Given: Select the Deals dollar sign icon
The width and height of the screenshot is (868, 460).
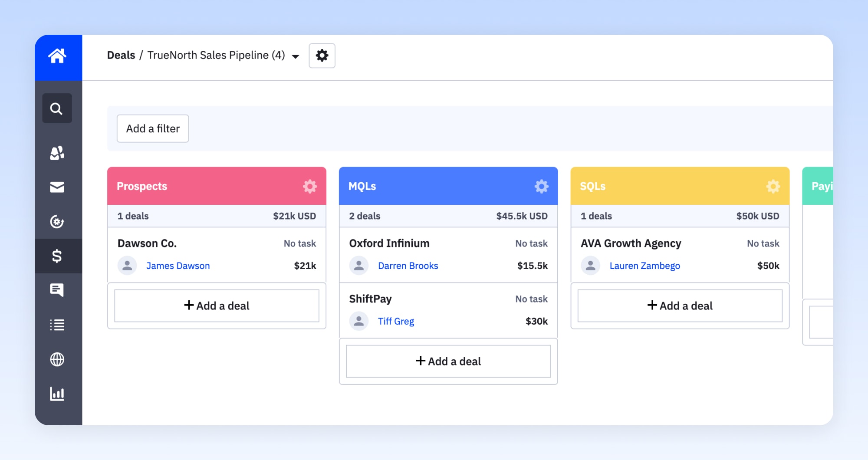Looking at the screenshot, I should tap(57, 256).
